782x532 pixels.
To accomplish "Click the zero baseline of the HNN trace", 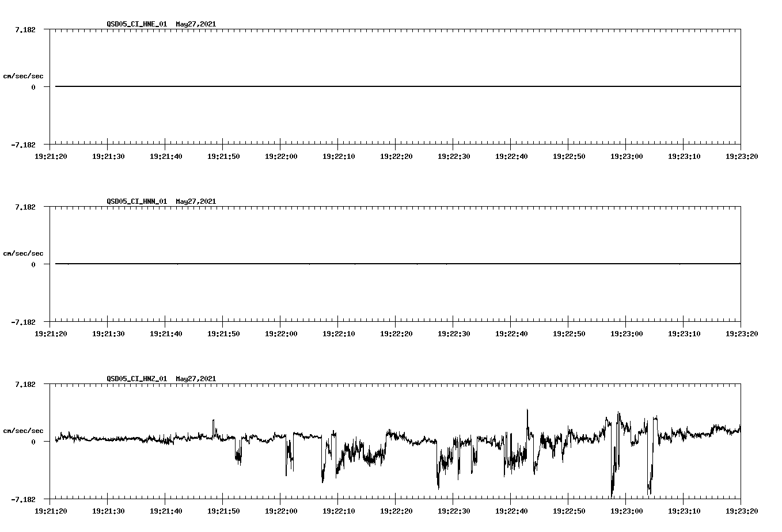I will 346,264.
